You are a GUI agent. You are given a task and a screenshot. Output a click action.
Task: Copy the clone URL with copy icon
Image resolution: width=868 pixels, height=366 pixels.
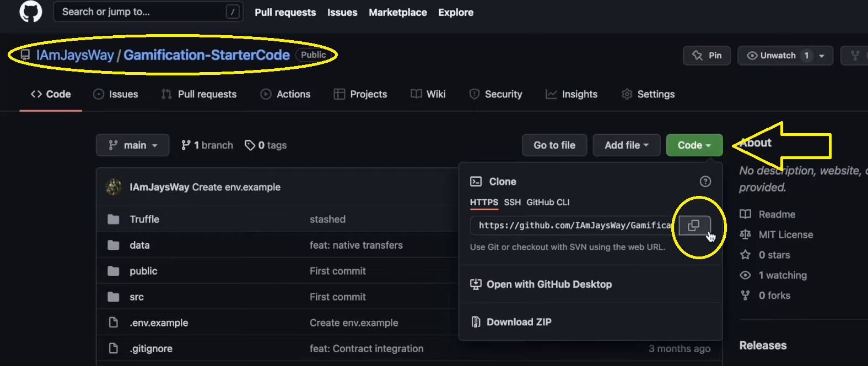click(x=694, y=226)
